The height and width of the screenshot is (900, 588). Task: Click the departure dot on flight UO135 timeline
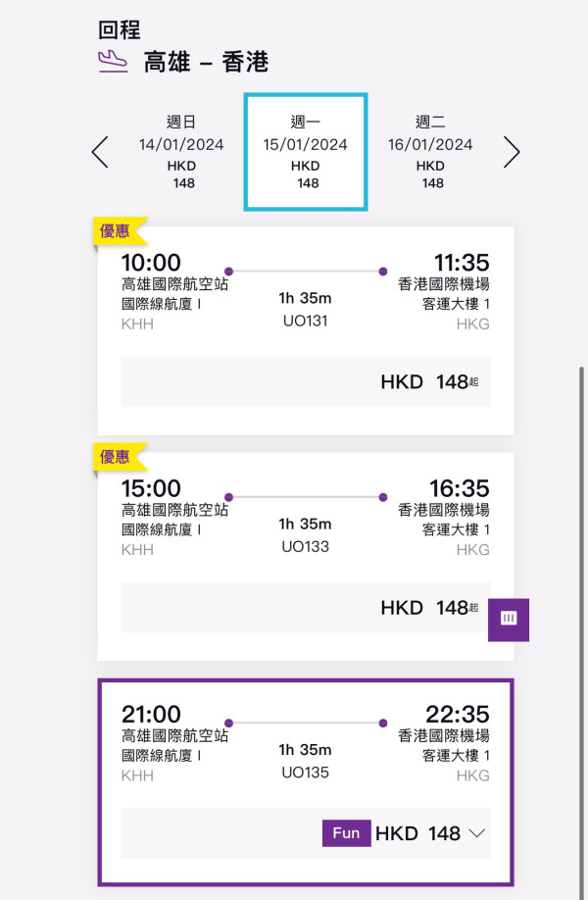point(230,723)
